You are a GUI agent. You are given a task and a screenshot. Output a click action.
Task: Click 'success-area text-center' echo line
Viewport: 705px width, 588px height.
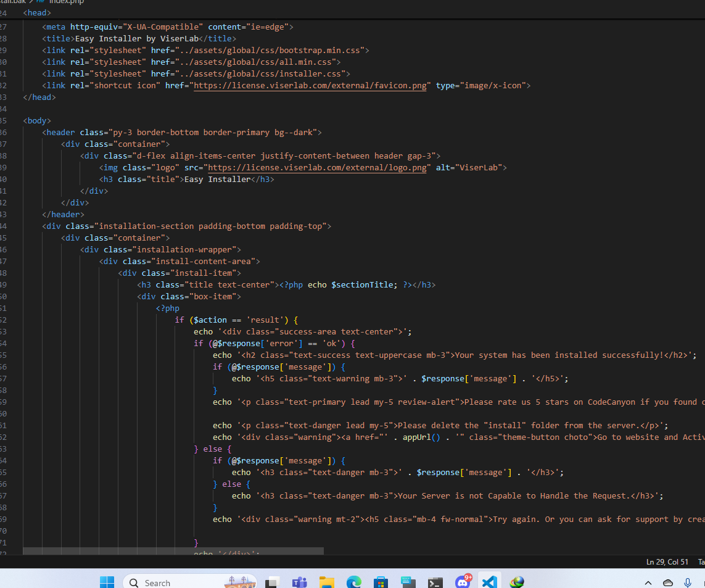pyautogui.click(x=303, y=331)
